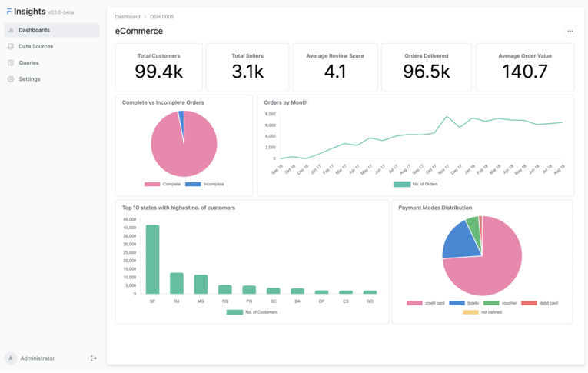This screenshot has height=373, width=588.
Task: Click the voucher green legend swatch
Action: tap(491, 303)
